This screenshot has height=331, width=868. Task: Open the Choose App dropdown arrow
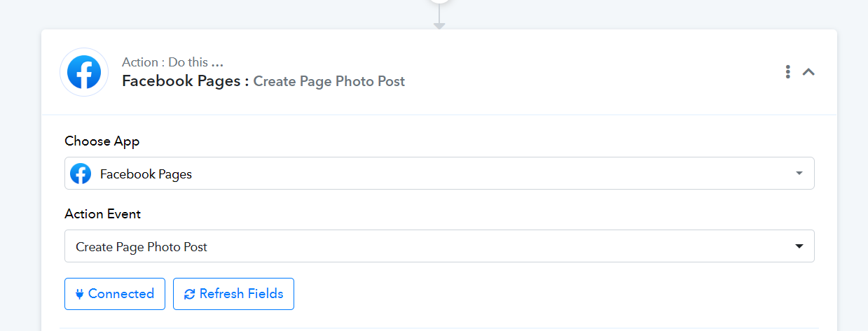799,174
